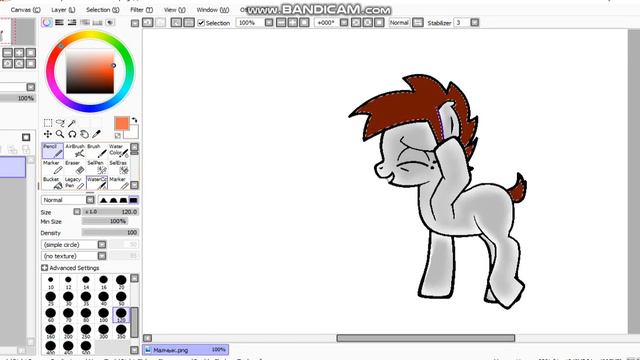Select the Pencil brush tool
Viewport: 640px width, 360px height.
tap(53, 151)
